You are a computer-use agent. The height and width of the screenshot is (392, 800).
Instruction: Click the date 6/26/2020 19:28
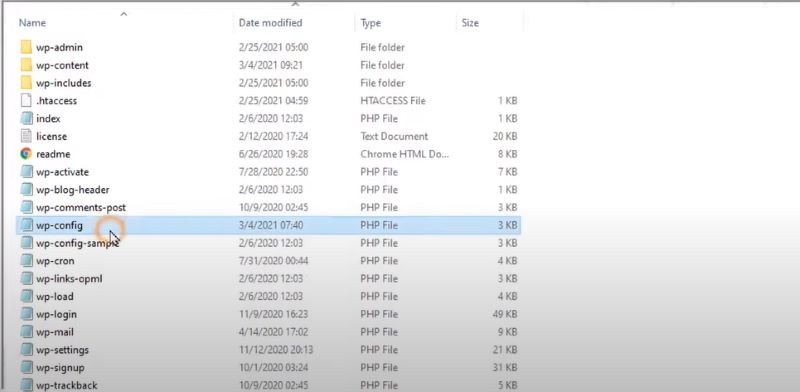pos(273,154)
